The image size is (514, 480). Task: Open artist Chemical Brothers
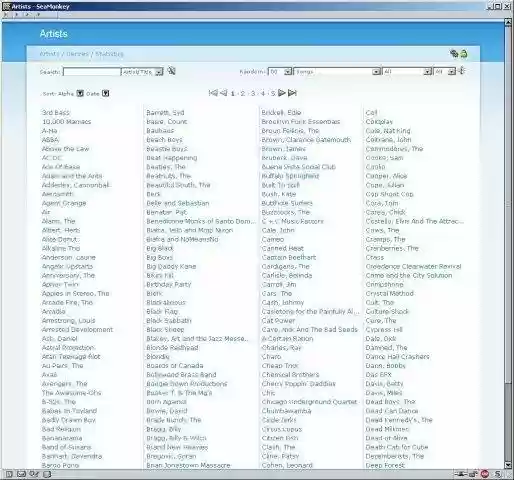click(x=290, y=374)
